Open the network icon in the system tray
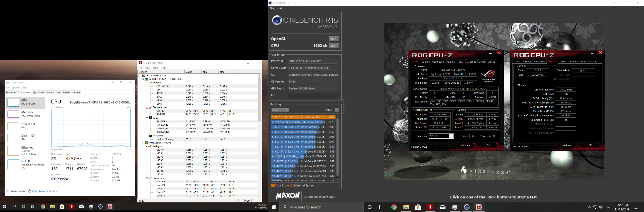This screenshot has height=212, width=644. 595,207
